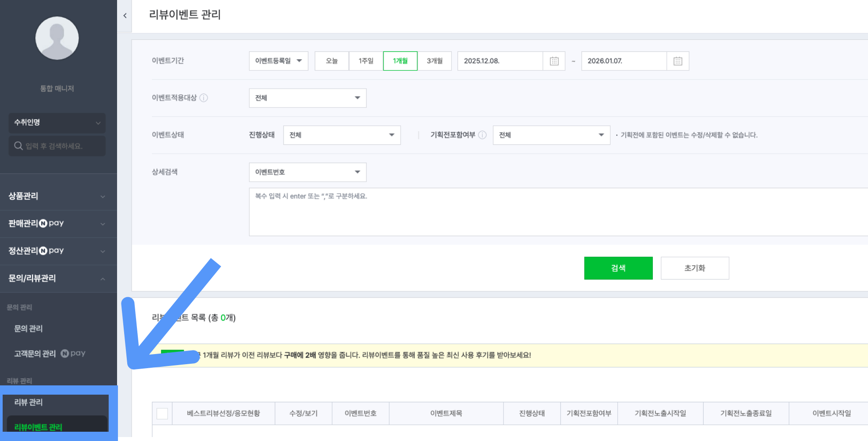Click the info icon next to 이벤트적용대상

204,98
